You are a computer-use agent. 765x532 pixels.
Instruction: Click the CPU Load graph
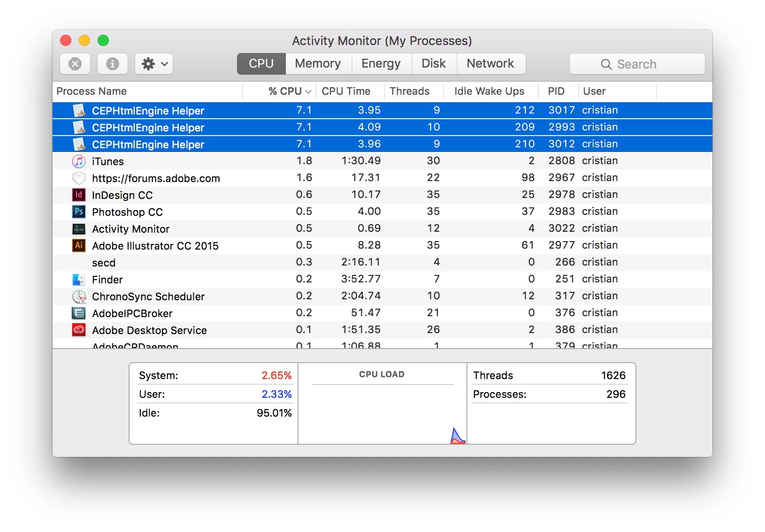coord(382,415)
